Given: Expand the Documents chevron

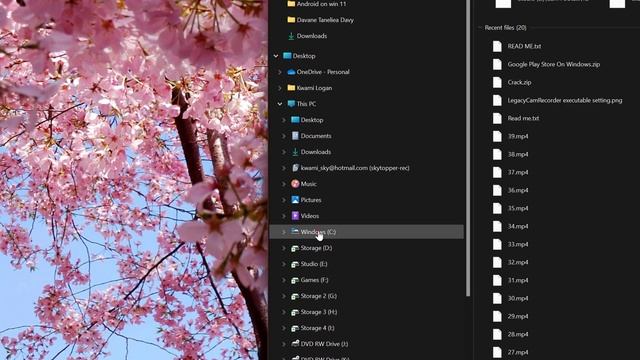Looking at the screenshot, I should (284, 136).
